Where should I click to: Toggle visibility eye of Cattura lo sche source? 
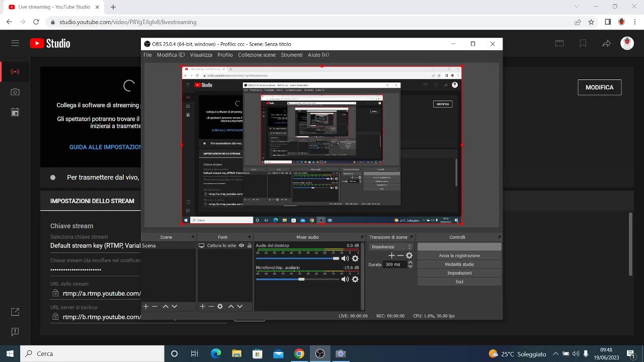pyautogui.click(x=242, y=245)
